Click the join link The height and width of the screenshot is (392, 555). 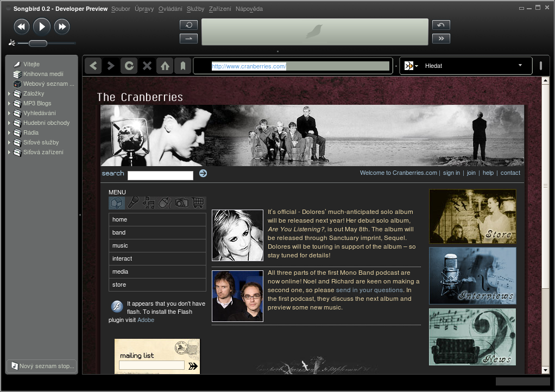tap(471, 173)
